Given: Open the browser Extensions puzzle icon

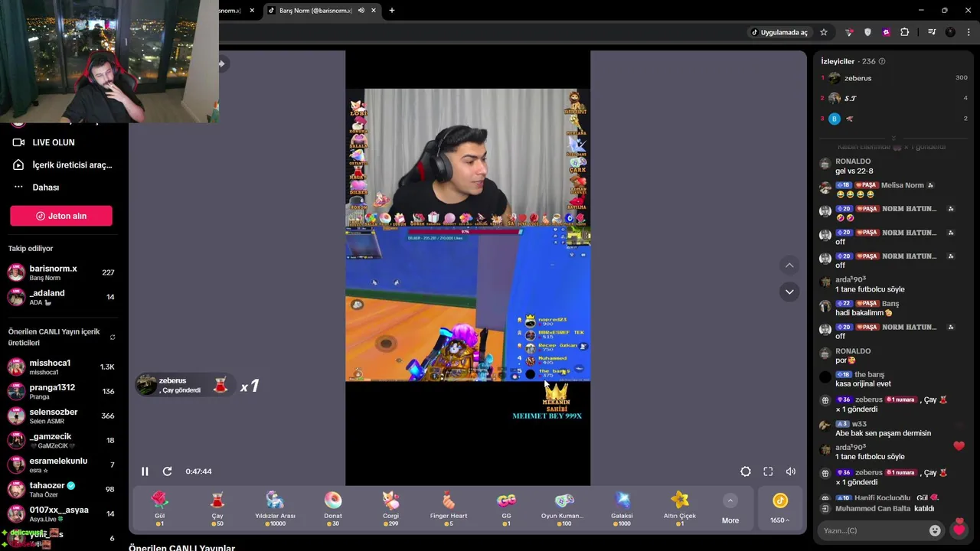Looking at the screenshot, I should pos(905,32).
